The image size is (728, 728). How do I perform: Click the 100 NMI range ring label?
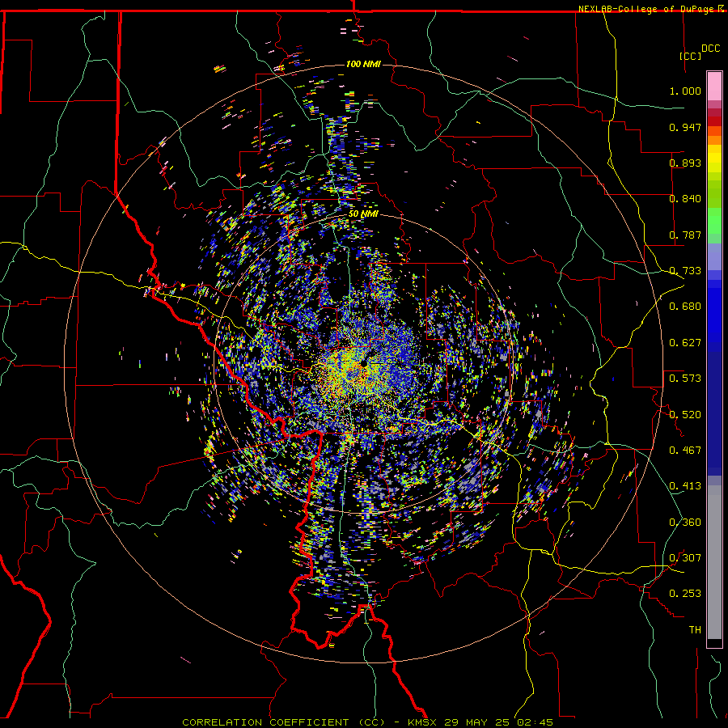363,64
